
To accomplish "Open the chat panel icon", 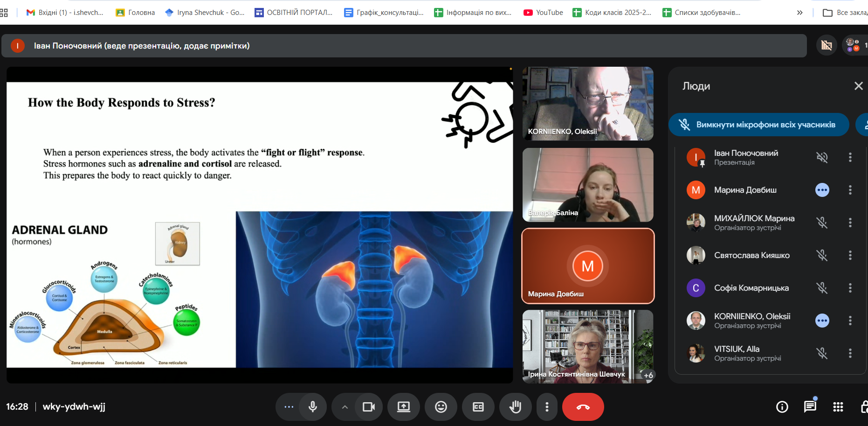I will 810,407.
